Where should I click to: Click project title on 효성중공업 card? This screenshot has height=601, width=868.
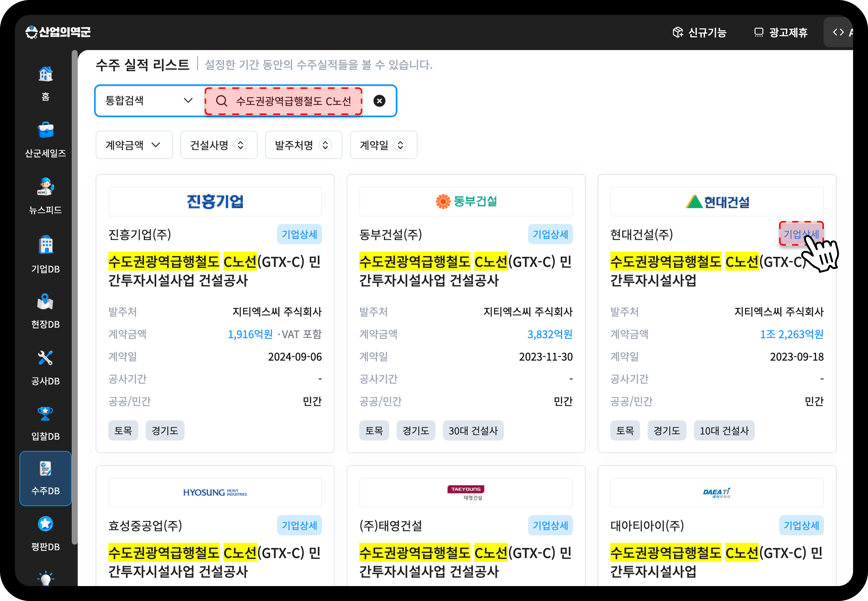tap(214, 562)
